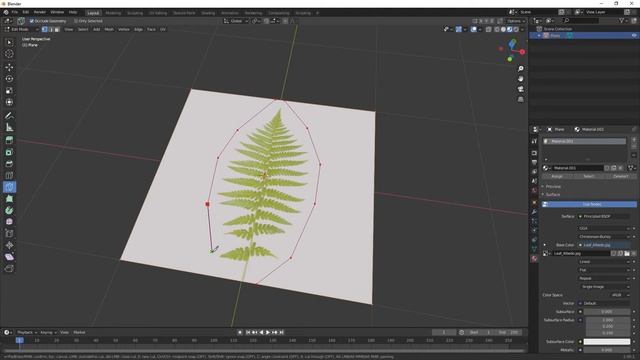Switch to face select mode

click(x=57, y=29)
